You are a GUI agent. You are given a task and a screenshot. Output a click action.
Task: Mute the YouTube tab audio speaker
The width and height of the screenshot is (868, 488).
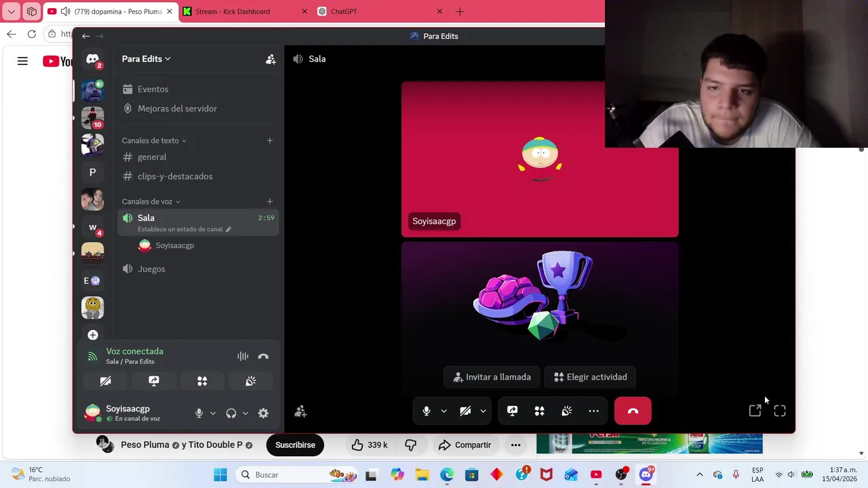coord(65,12)
